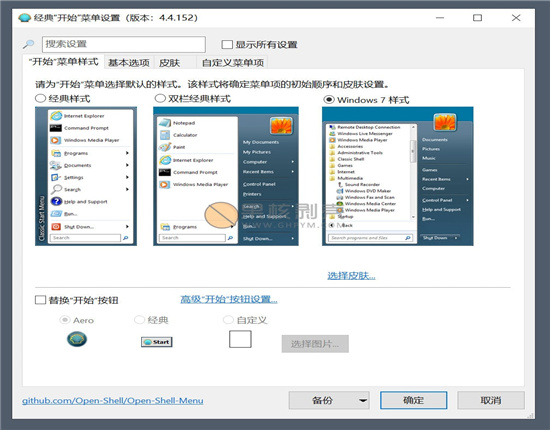Click the magnifier icon beside the search box
Image resolution: width=550 pixels, height=430 pixels.
tap(28, 44)
